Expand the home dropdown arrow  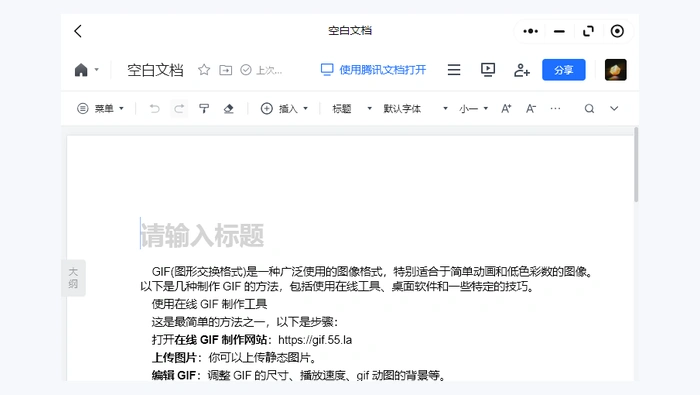[x=96, y=70]
